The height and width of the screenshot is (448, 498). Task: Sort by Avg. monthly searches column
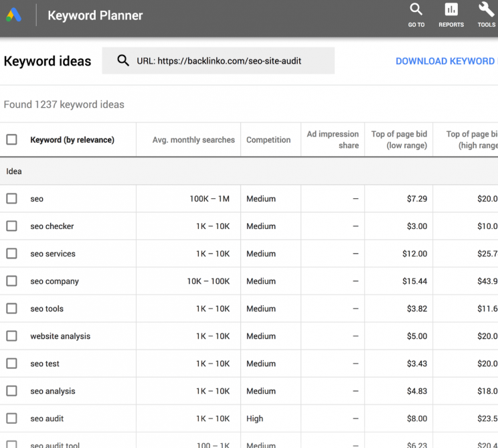193,140
